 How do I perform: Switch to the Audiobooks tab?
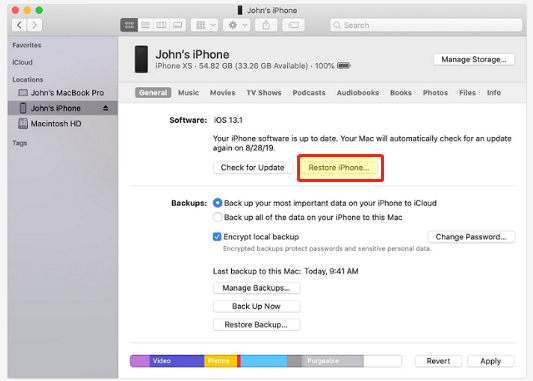(358, 92)
